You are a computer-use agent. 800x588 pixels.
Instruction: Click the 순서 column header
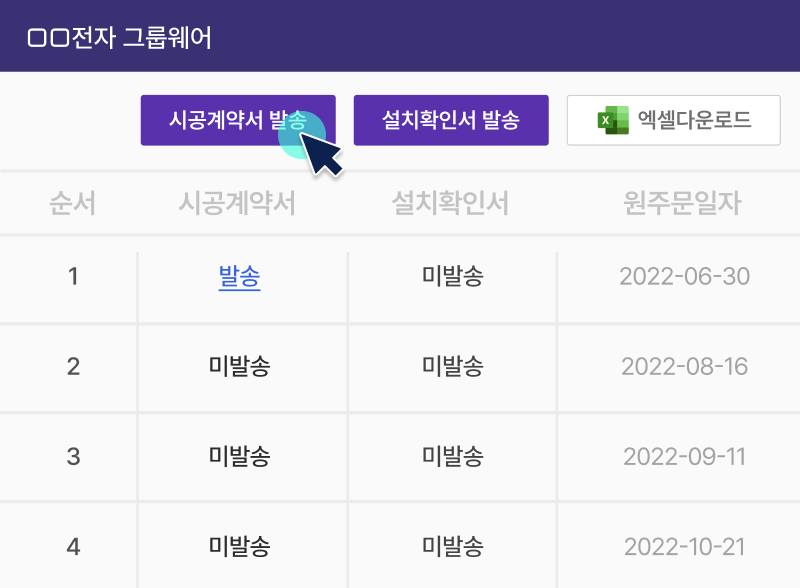tap(73, 204)
